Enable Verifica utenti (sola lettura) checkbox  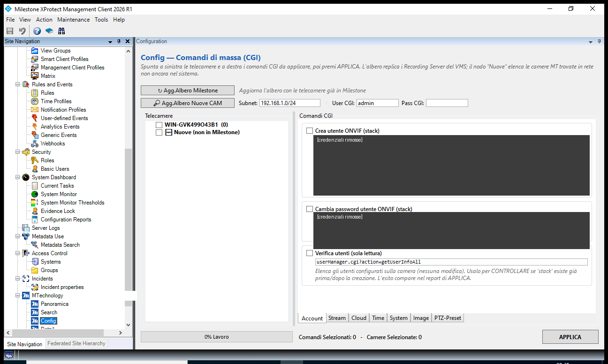[309, 253]
